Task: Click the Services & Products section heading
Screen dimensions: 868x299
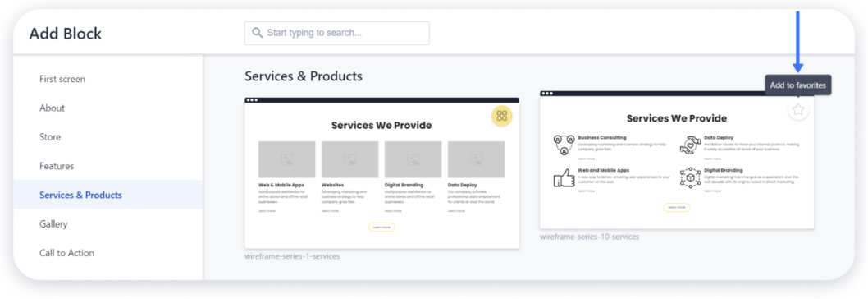Action: (x=304, y=76)
